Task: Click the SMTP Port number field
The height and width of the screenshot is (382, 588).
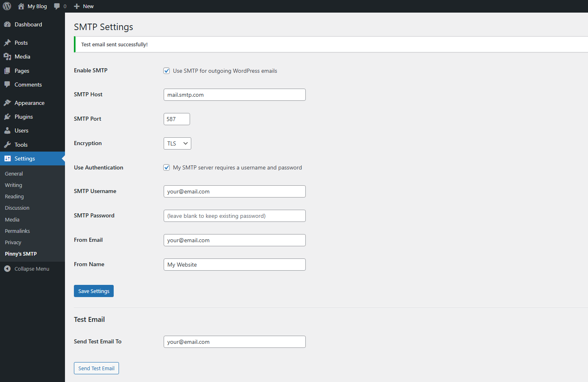Action: 177,119
